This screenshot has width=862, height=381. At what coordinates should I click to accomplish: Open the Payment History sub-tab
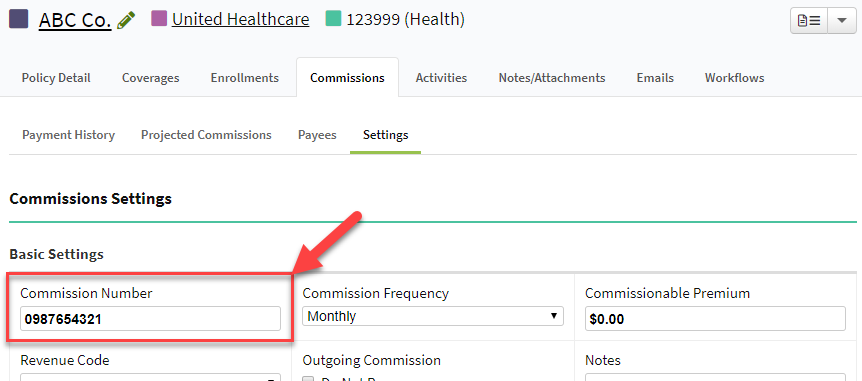[x=69, y=135]
